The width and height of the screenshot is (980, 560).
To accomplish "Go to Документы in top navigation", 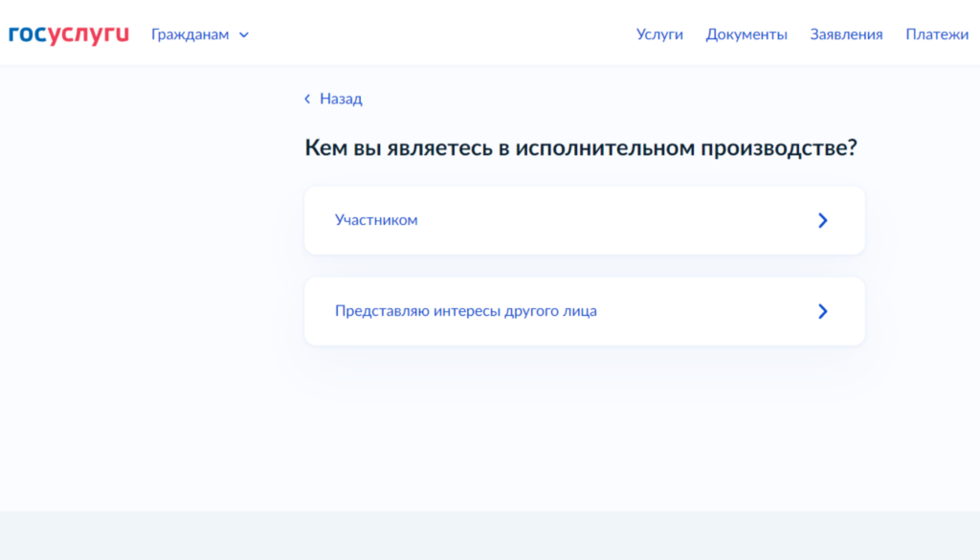I will pyautogui.click(x=746, y=34).
